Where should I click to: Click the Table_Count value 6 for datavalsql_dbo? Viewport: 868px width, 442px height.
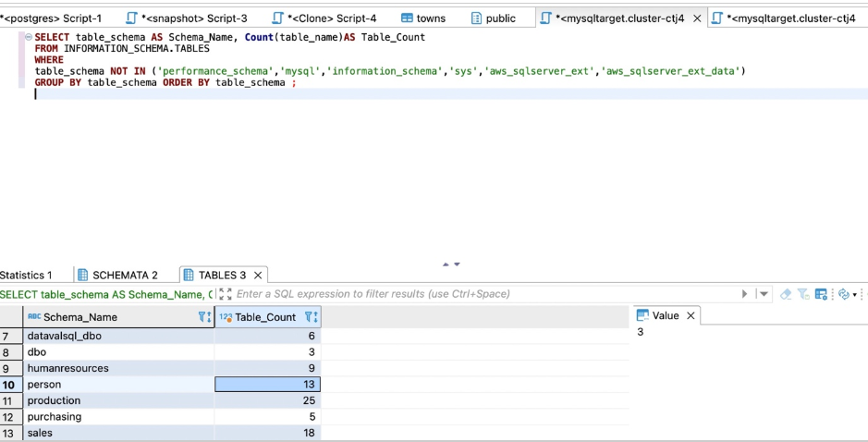point(267,337)
